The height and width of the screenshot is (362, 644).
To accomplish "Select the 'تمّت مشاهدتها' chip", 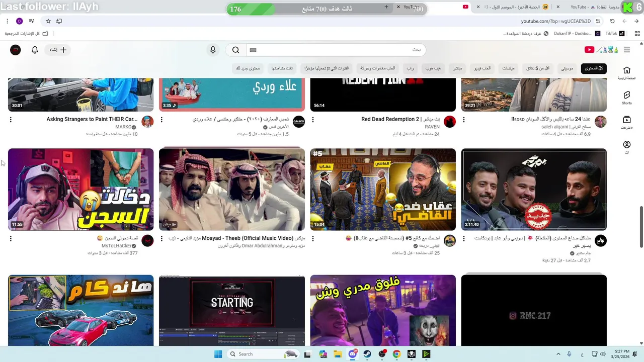I will [282, 68].
